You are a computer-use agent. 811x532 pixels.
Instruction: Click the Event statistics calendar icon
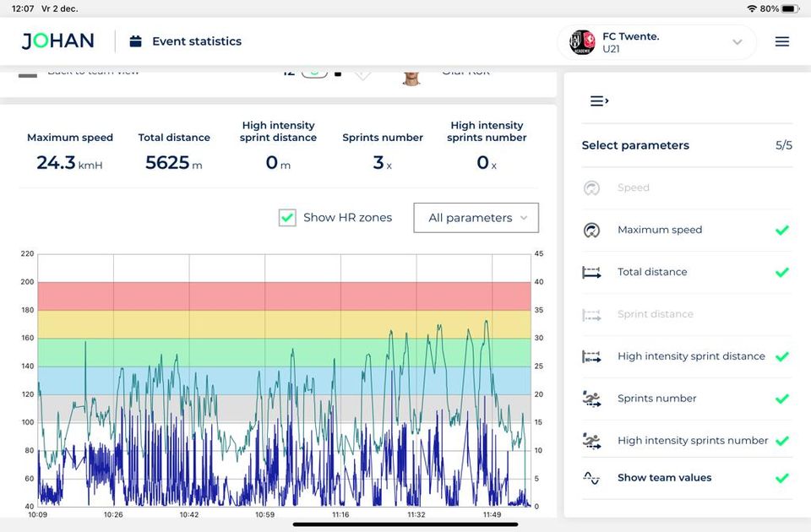pos(134,41)
